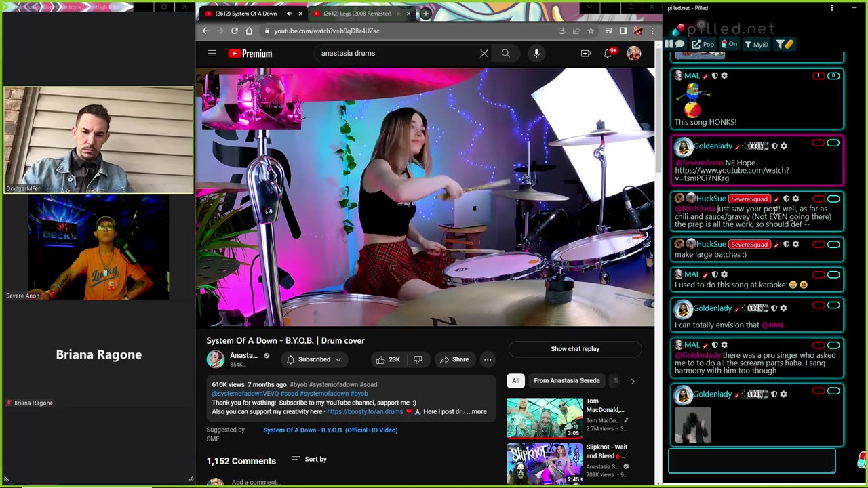
Task: Bookmark this page with the star icon
Action: point(591,30)
